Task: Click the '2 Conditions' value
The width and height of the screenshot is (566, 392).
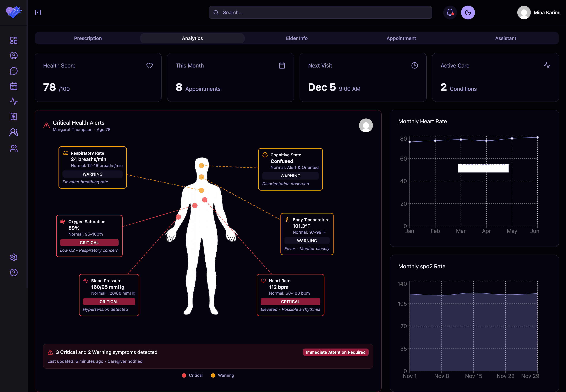Action: [459, 88]
